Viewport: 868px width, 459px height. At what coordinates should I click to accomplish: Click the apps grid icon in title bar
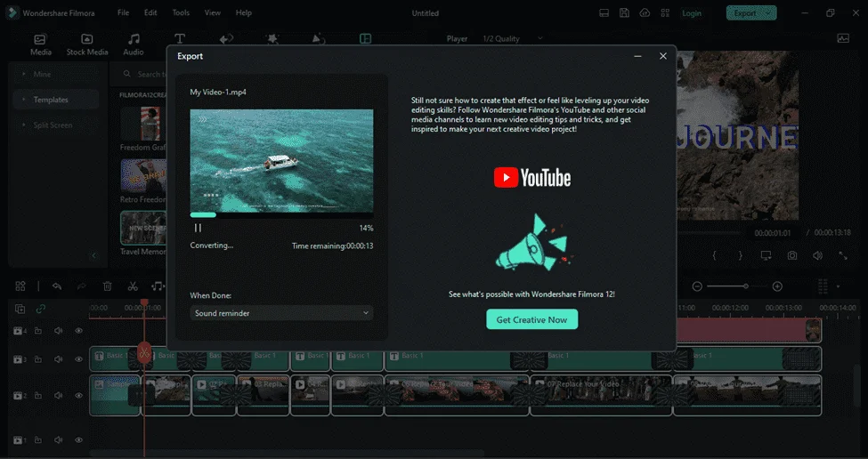pos(665,13)
